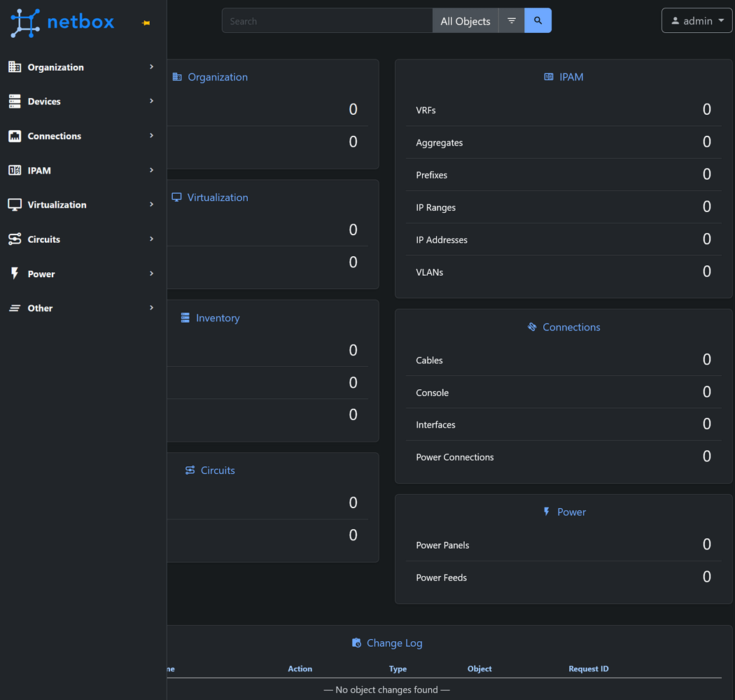Open the admin account dropdown
This screenshot has width=735, height=700.
click(x=696, y=20)
